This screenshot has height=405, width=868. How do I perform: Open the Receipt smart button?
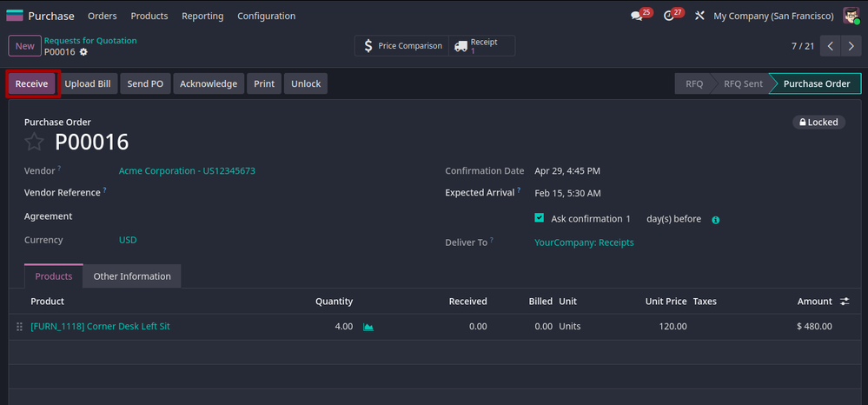(481, 46)
